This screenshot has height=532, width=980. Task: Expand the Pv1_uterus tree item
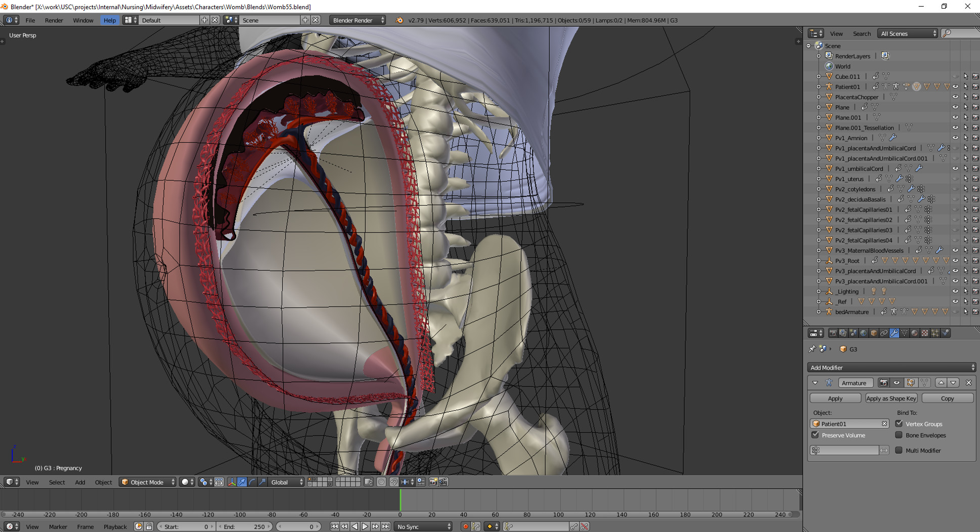(x=819, y=179)
